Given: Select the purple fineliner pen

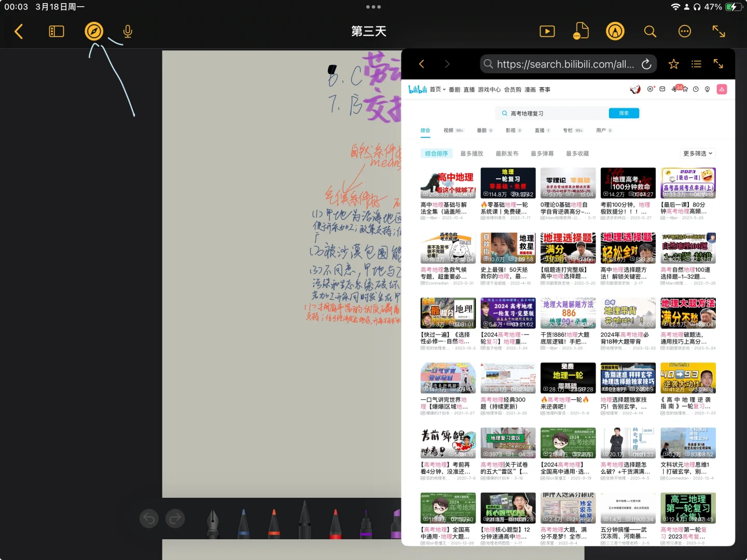Looking at the screenshot, I should [x=366, y=524].
